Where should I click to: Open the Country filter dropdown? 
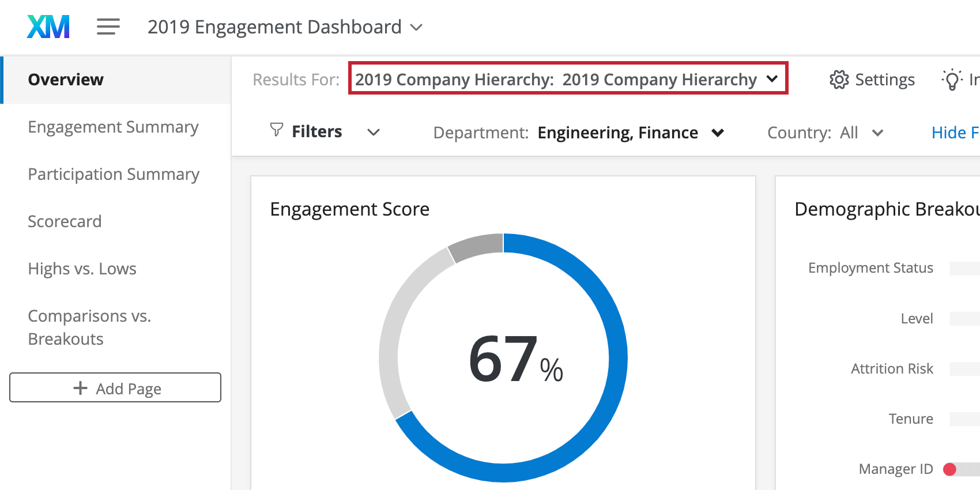click(826, 133)
